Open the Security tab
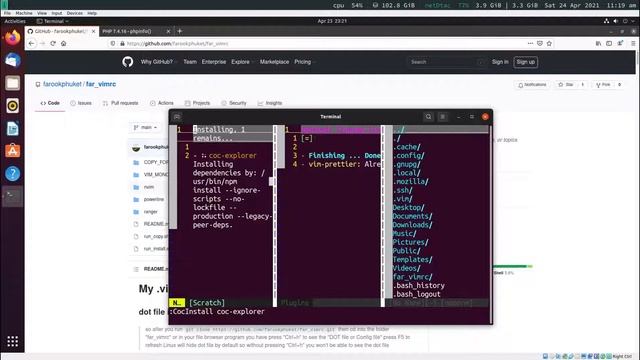Image resolution: width=640 pixels, height=360 pixels. coord(234,103)
